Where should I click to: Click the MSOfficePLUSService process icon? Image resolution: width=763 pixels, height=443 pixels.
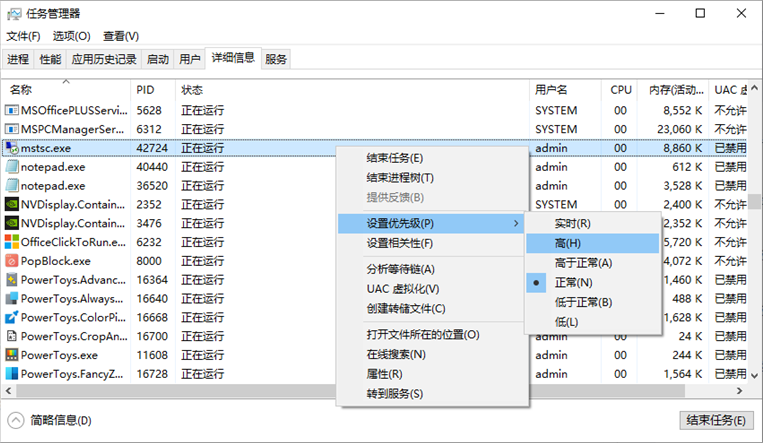coord(12,111)
